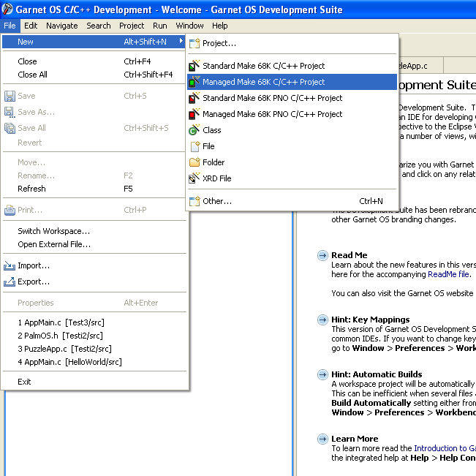476x476 pixels.
Task: Switch to the PuzzleApp.c editor tab
Action: coord(420,66)
